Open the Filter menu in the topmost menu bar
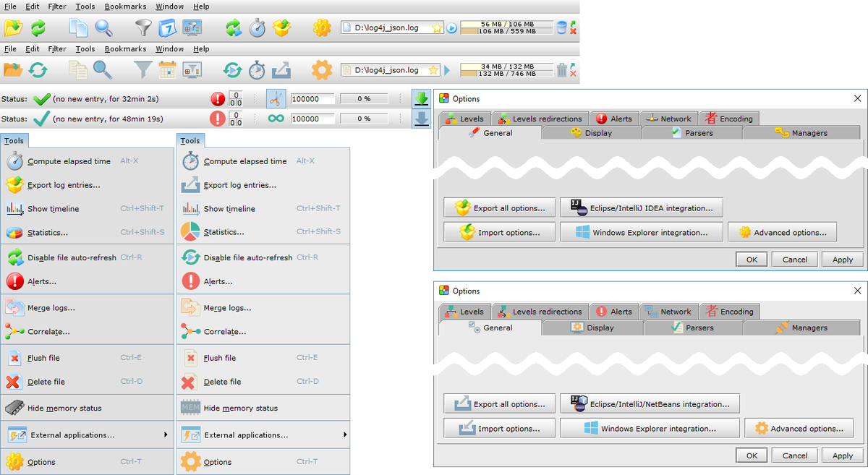 56,7
